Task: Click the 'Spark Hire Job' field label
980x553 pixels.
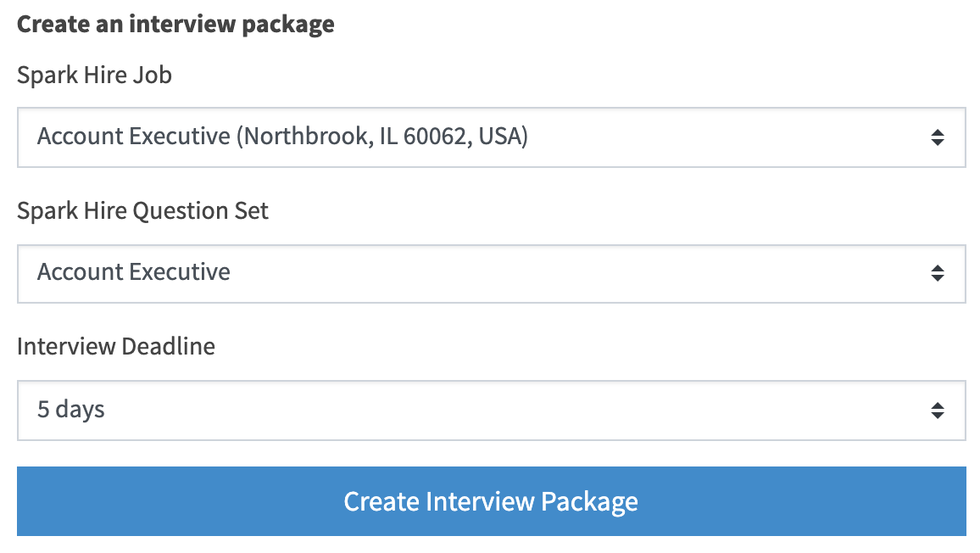Action: pos(94,75)
